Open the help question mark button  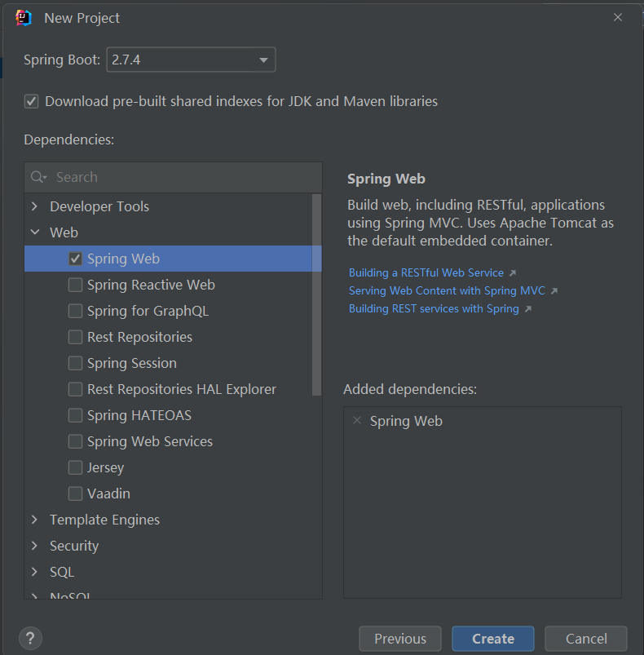tap(30, 639)
